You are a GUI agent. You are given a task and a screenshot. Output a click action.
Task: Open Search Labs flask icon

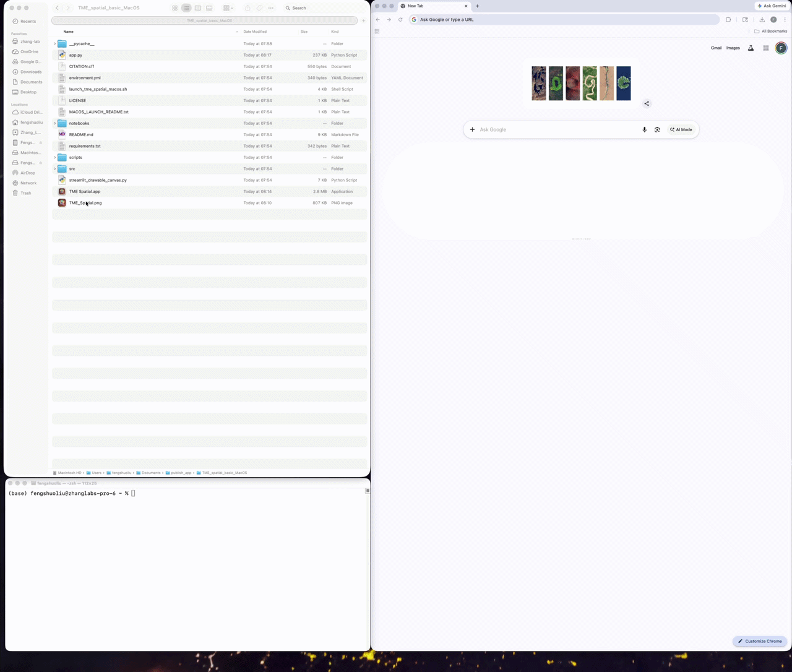[751, 48]
